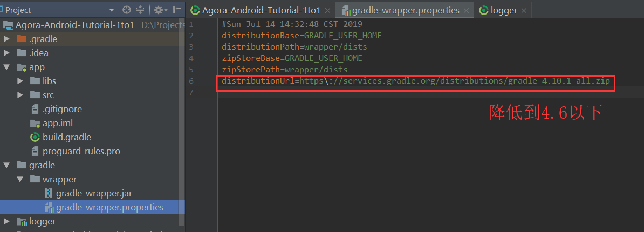This screenshot has height=232, width=644.
Task: Click the properties icon on gradle-wrapper.properties tab
Action: point(345,10)
